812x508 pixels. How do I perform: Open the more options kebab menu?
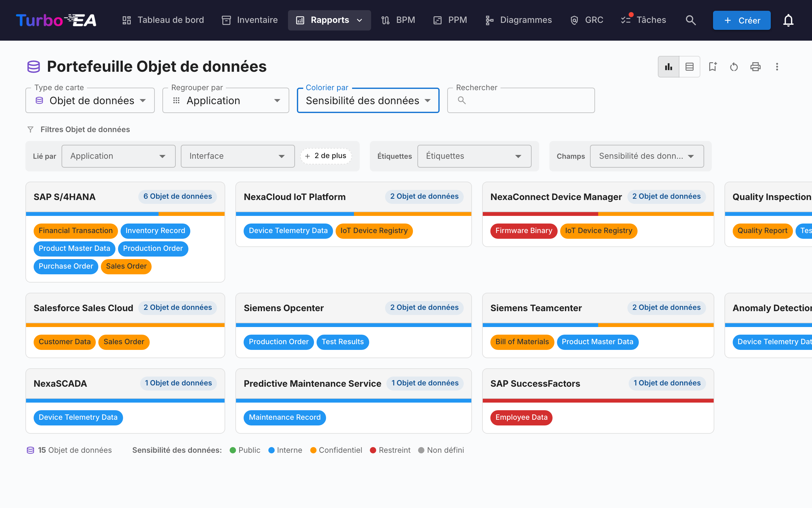click(777, 67)
